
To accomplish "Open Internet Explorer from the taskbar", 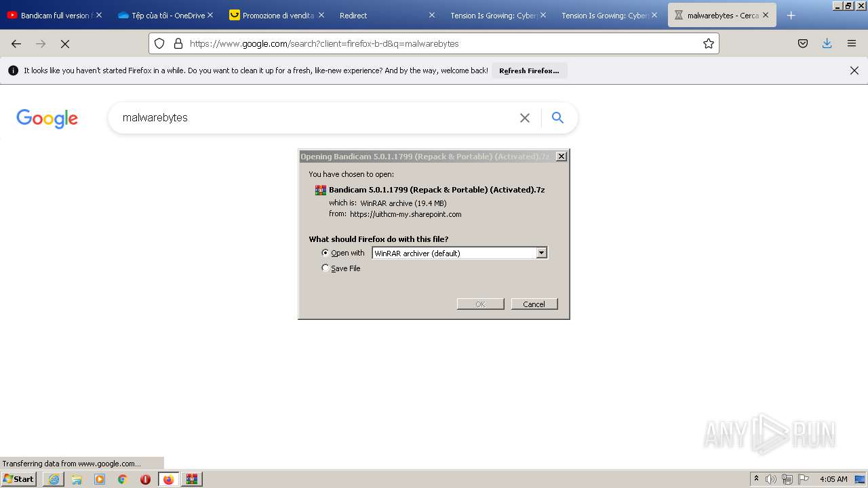I will point(54,479).
